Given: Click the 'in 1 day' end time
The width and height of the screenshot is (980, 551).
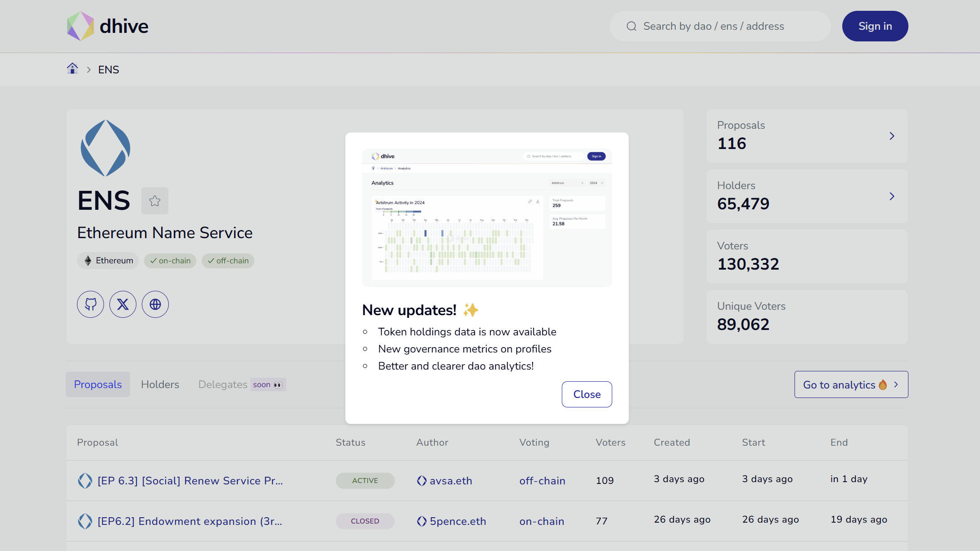Looking at the screenshot, I should pos(849,479).
